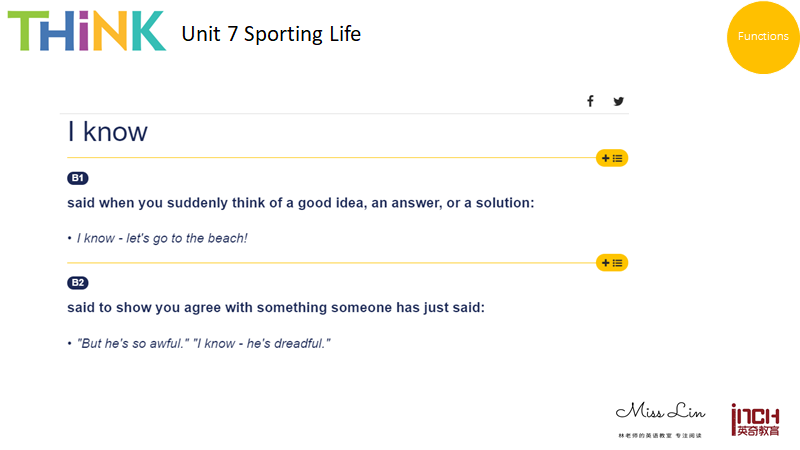
Task: Click Chinese characters in INCH logo
Action: click(758, 431)
